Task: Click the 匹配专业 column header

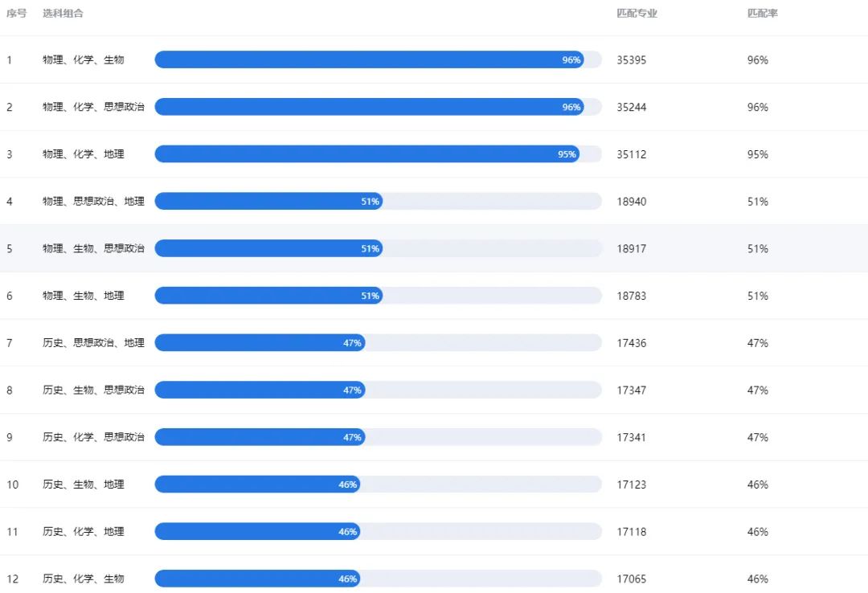Action: click(x=637, y=14)
